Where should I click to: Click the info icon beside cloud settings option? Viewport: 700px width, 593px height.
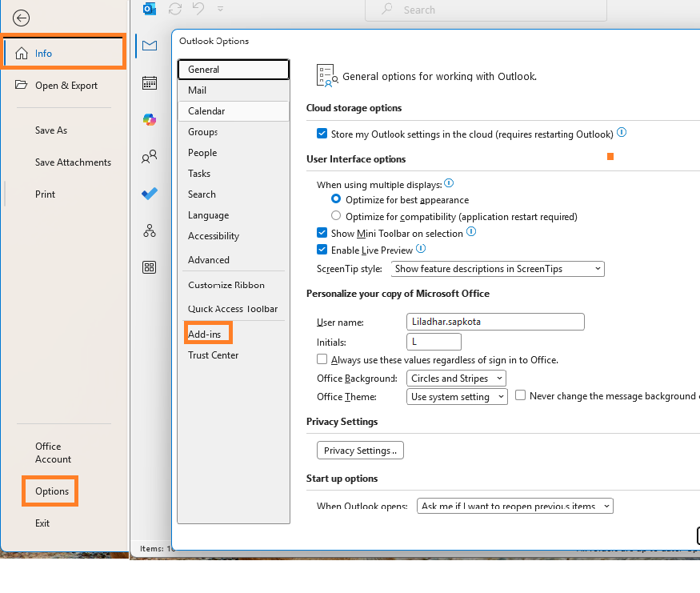coord(622,133)
